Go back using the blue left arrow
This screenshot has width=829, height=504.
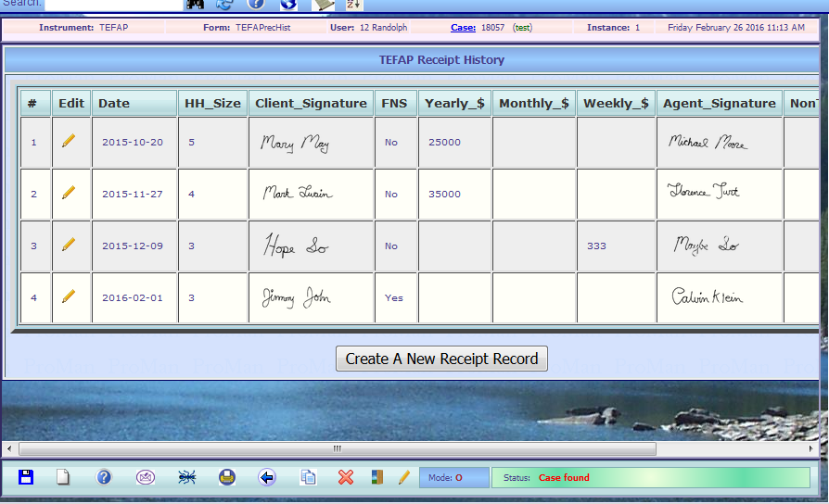267,477
